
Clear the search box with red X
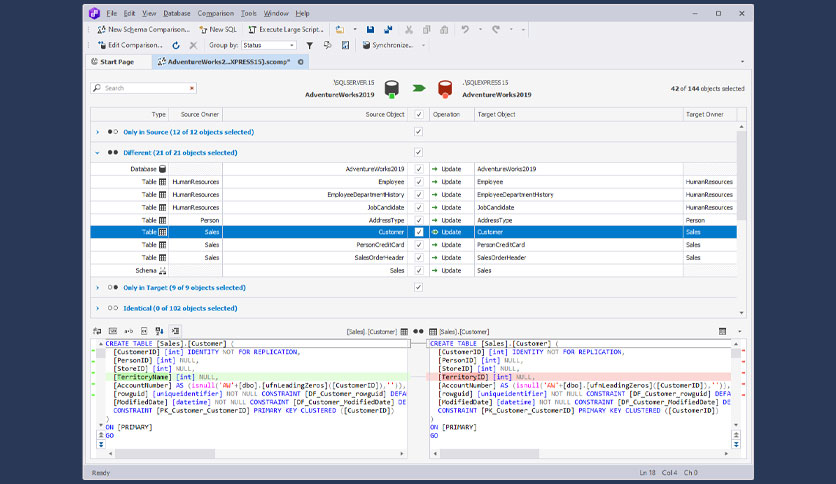(x=191, y=88)
